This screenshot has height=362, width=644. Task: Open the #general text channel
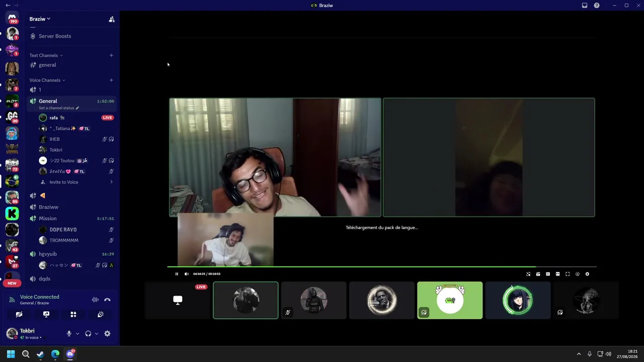pyautogui.click(x=71, y=65)
